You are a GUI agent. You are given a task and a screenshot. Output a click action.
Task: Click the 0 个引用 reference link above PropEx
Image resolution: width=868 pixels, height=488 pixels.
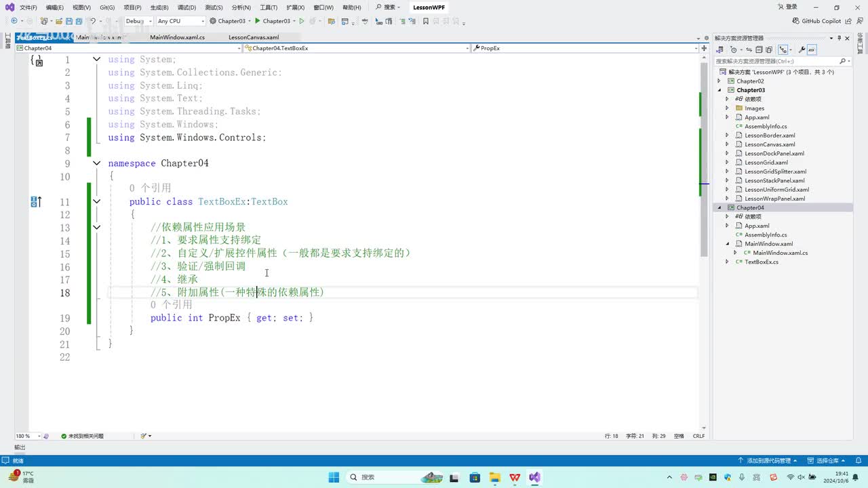[171, 305]
